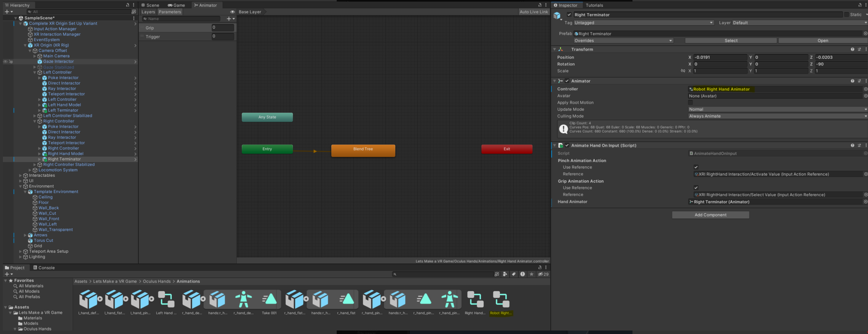
Task: Switch to the Layers tab
Action: click(148, 12)
